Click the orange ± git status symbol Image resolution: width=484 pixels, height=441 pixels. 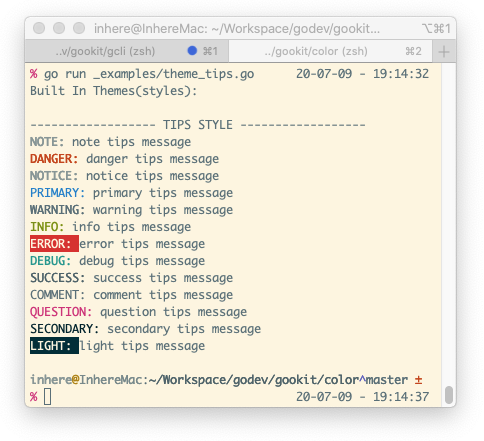click(419, 380)
